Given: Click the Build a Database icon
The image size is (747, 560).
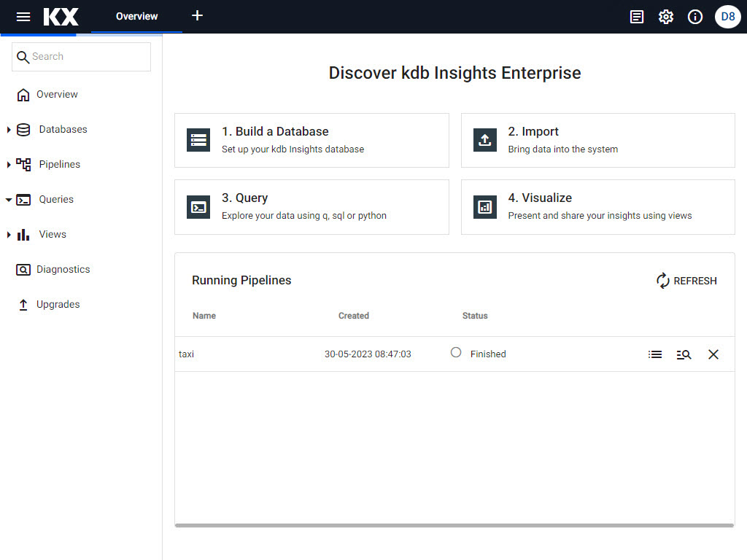Looking at the screenshot, I should click(x=198, y=140).
